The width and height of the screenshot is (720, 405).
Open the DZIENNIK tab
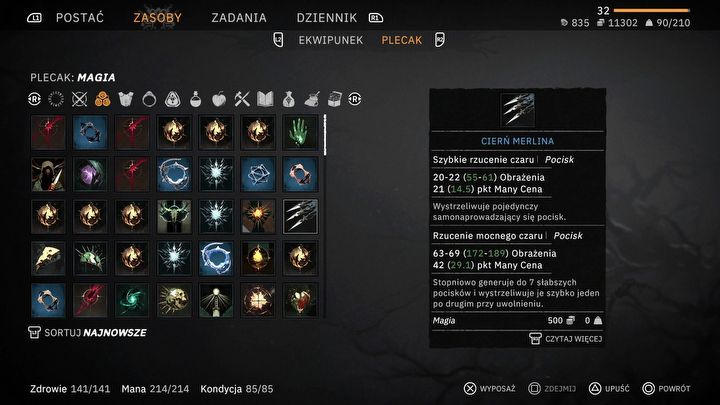click(x=326, y=18)
